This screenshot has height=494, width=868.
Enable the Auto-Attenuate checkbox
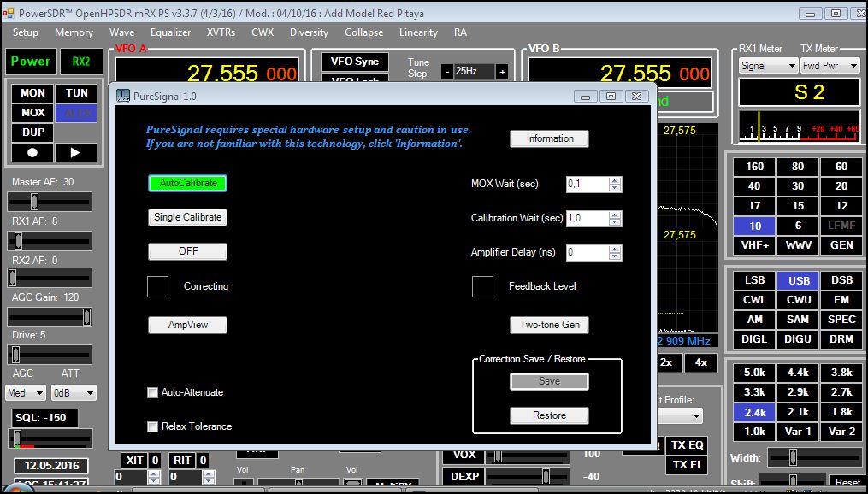(x=152, y=393)
